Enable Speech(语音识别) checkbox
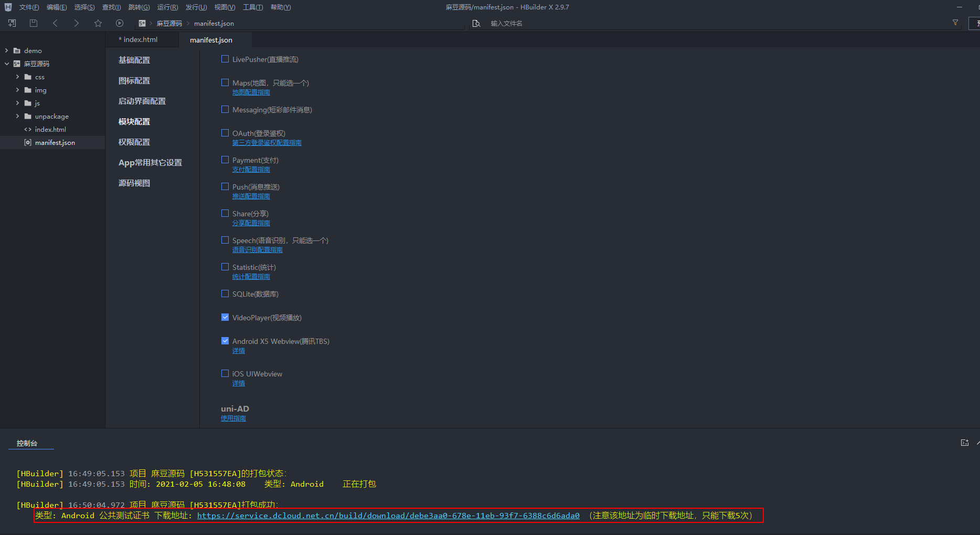Screen dimensions: 980x535 225,240
